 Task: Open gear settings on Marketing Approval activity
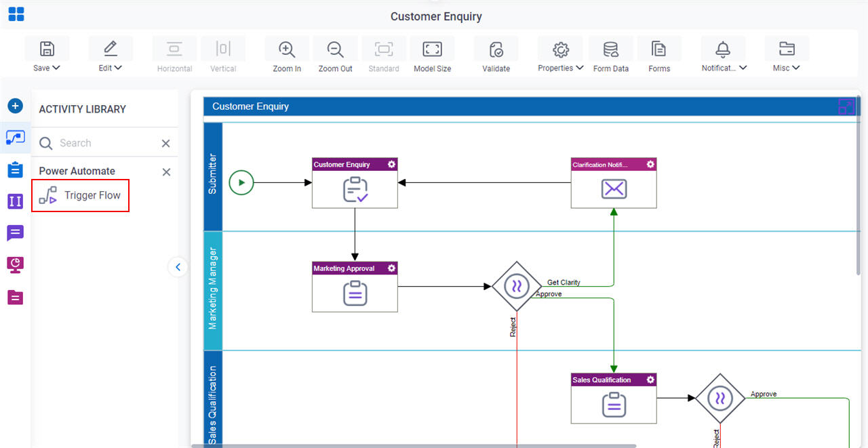[391, 268]
